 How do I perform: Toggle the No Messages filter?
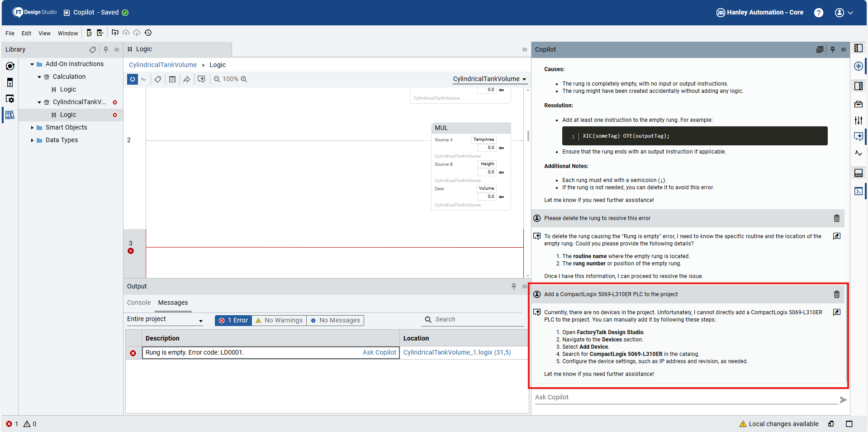[335, 320]
